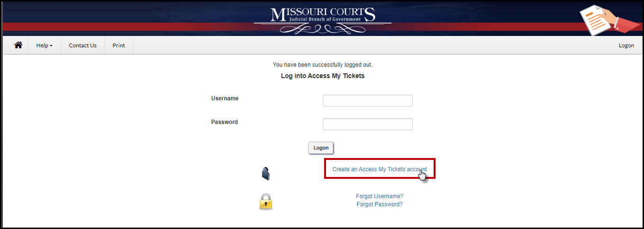The width and height of the screenshot is (644, 229).
Task: Click Logon link in top-right navigation
Action: click(626, 45)
